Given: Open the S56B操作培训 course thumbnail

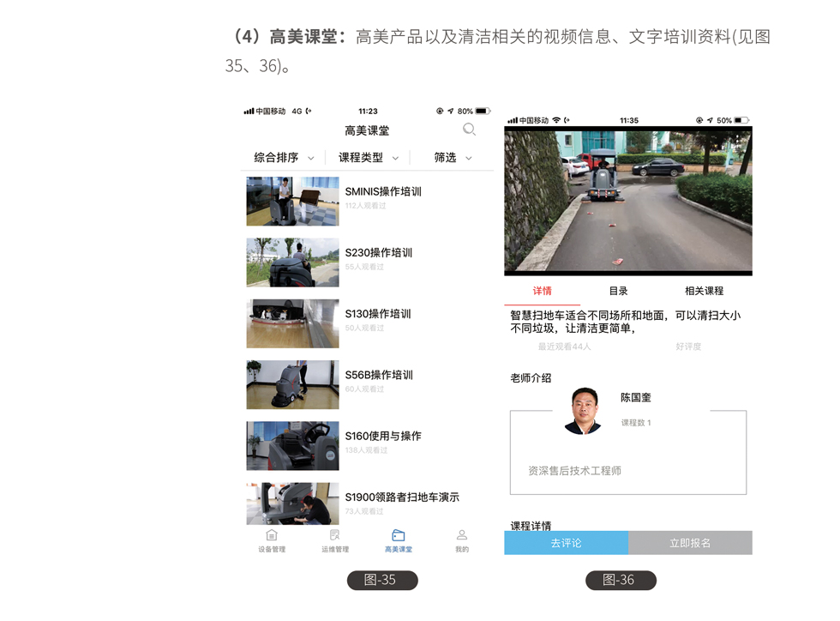Looking at the screenshot, I should [292, 384].
